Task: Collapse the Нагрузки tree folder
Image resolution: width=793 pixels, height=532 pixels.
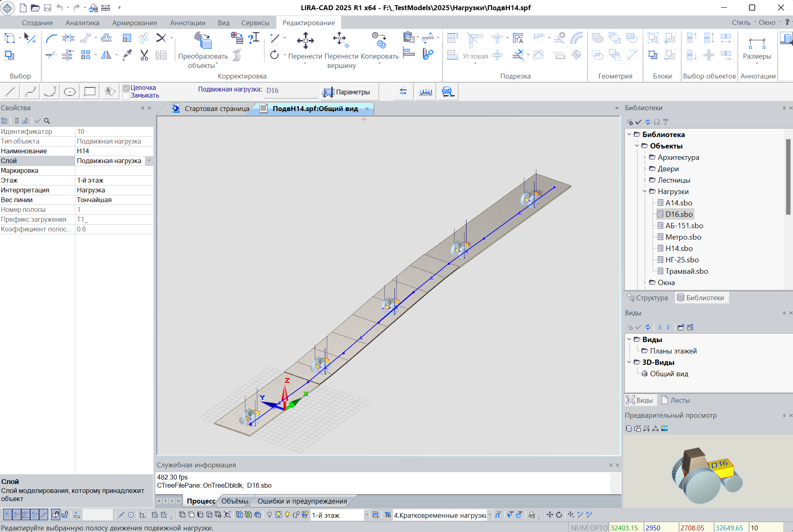Action: (x=645, y=191)
